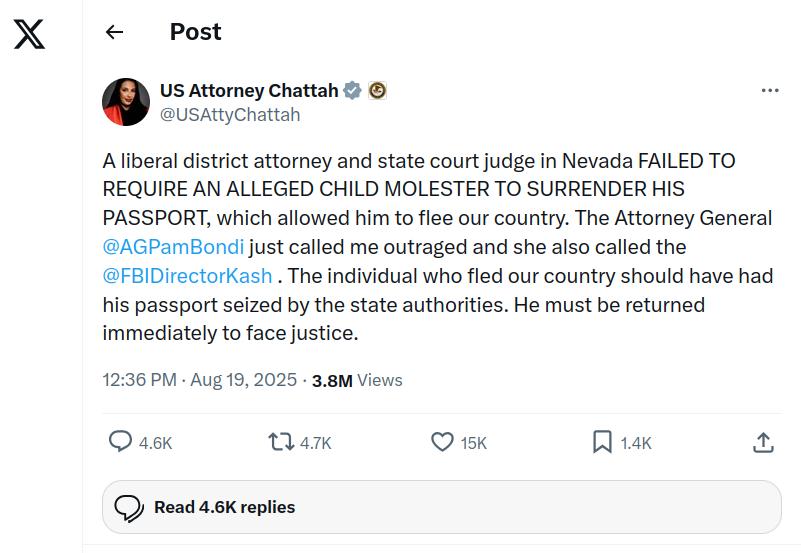This screenshot has height=553, width=801.
Task: Repost this post using the retweet icon
Action: pos(281,441)
